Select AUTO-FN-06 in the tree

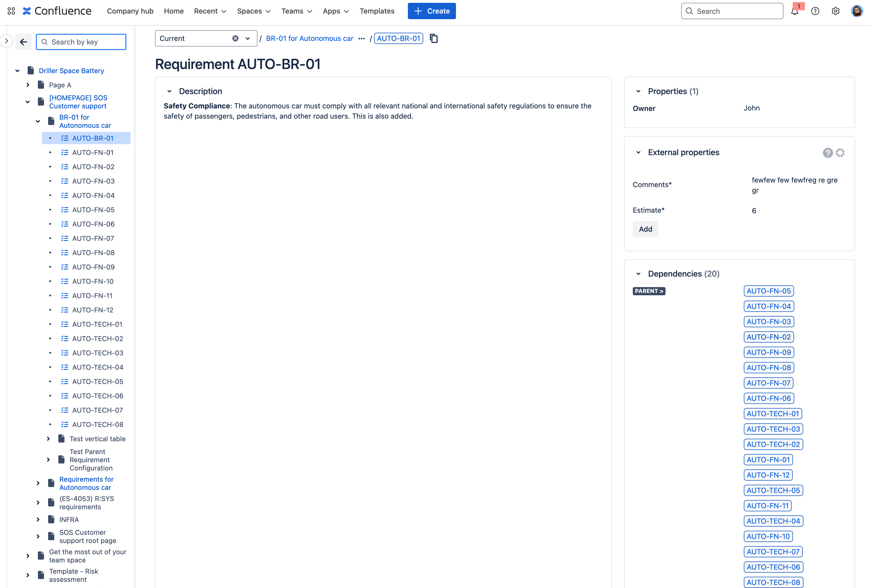pyautogui.click(x=93, y=224)
